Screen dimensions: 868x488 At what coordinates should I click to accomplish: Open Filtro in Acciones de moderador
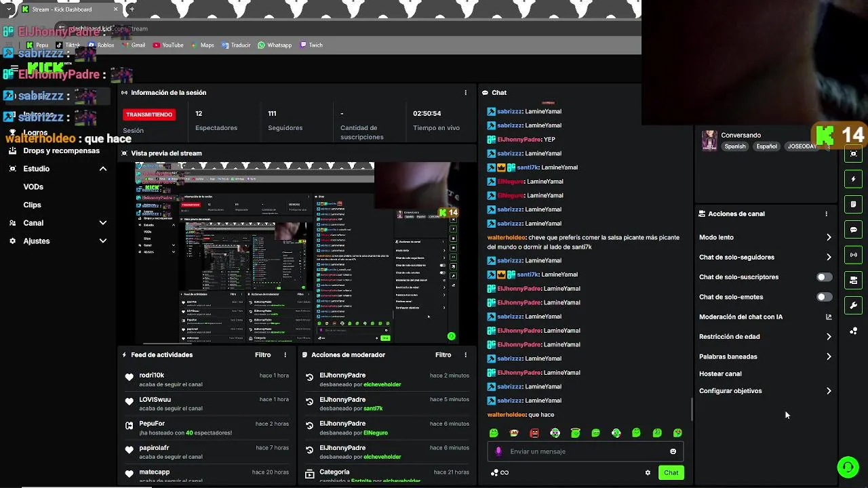(x=443, y=354)
